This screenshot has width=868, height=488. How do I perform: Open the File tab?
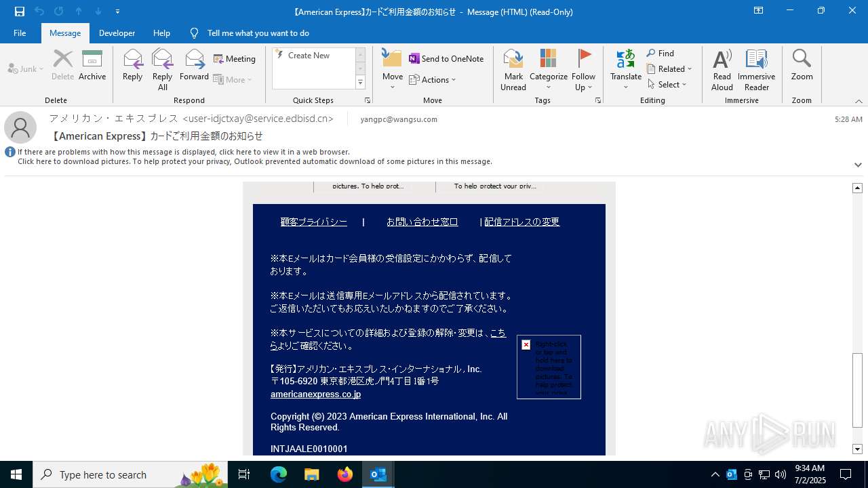tap(20, 33)
